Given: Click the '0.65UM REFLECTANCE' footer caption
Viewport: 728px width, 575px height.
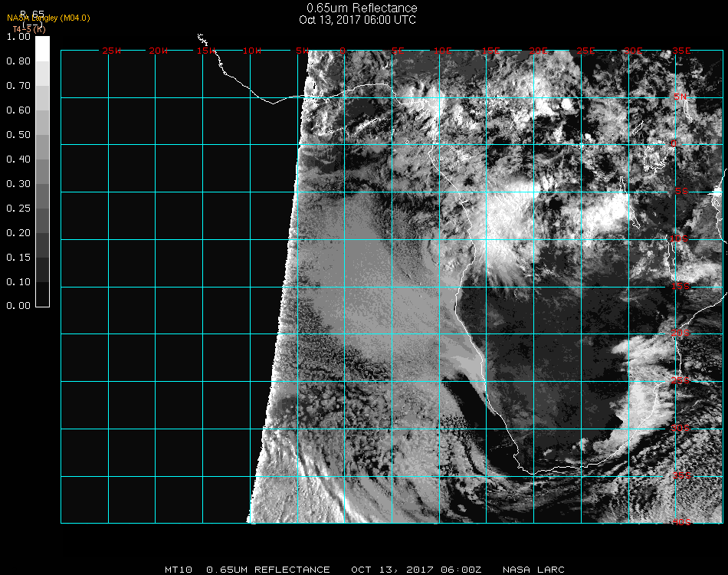Looking at the screenshot, I should [x=268, y=570].
